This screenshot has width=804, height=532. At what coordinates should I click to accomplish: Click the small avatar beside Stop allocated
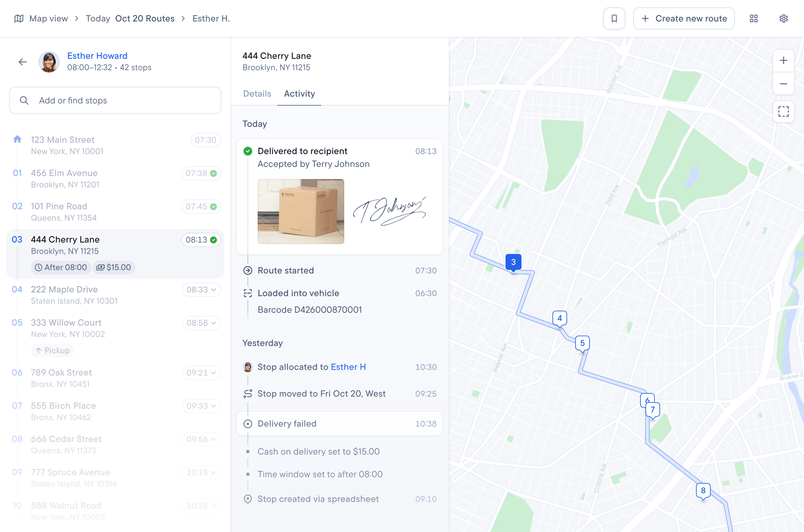[x=248, y=367]
